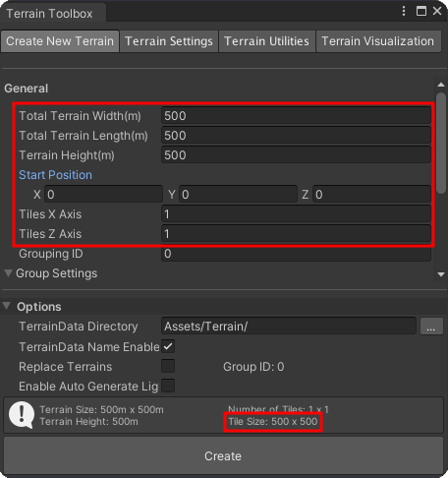Go to the Terrain Visualization tab
Image resolution: width=448 pixels, height=478 pixels.
(x=378, y=41)
